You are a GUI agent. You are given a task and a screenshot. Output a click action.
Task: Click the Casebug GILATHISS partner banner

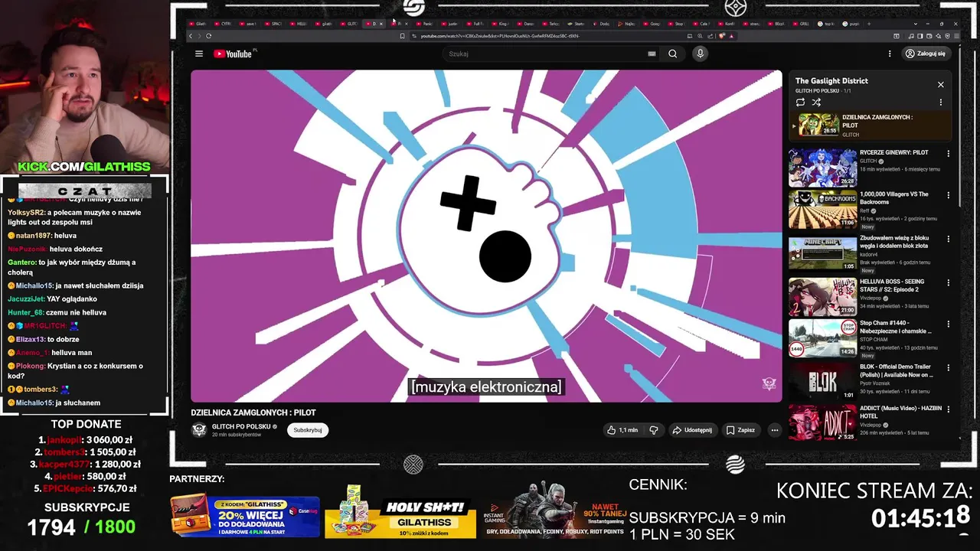coord(245,517)
